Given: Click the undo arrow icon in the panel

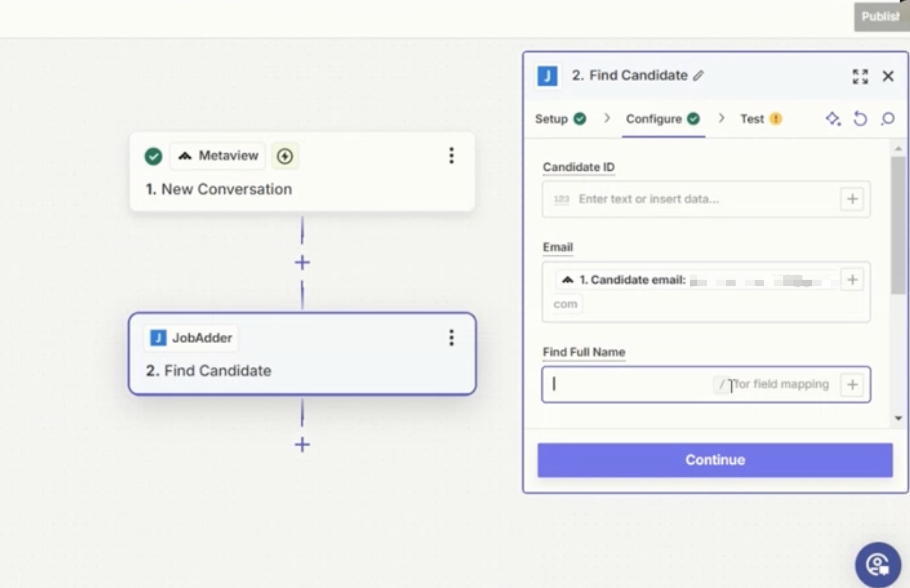Looking at the screenshot, I should tap(860, 119).
